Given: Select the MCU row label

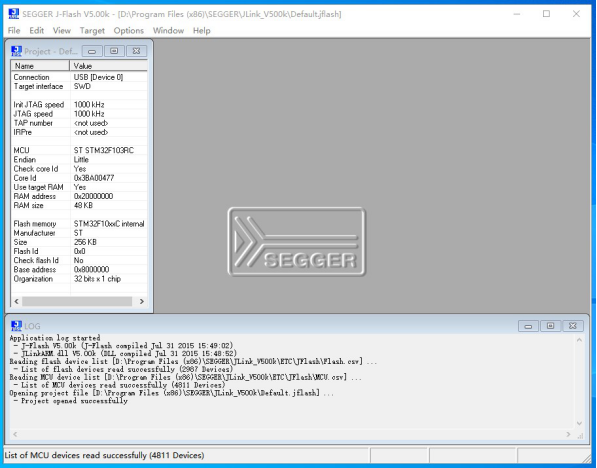Looking at the screenshot, I should pos(21,150).
